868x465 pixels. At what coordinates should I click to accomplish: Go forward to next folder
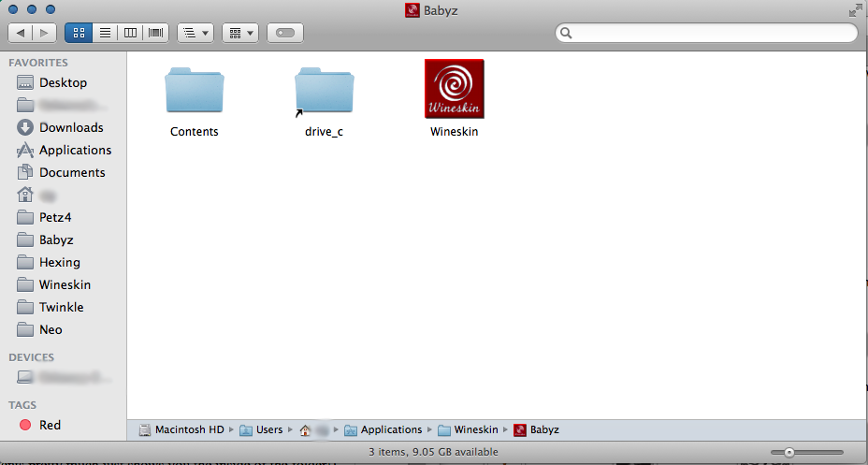(44, 33)
